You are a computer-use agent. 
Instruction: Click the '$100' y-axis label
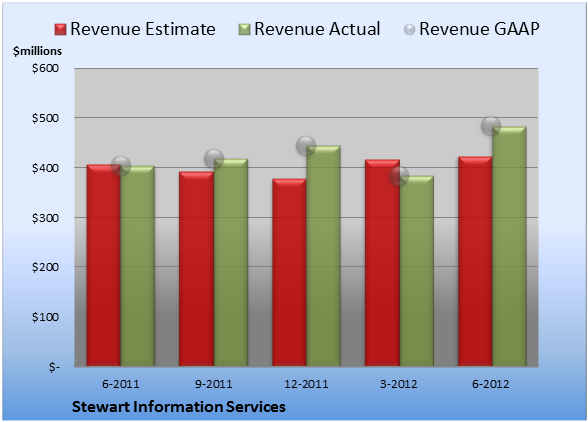click(45, 317)
